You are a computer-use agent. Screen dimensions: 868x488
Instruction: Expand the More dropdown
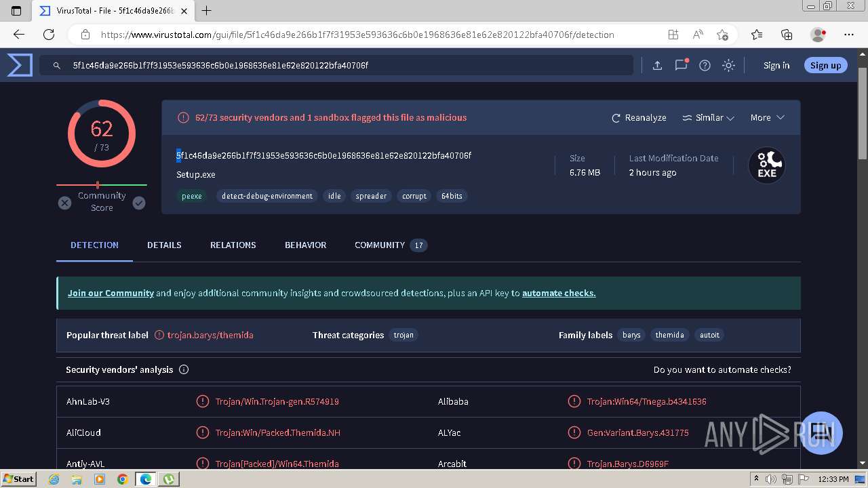[767, 118]
